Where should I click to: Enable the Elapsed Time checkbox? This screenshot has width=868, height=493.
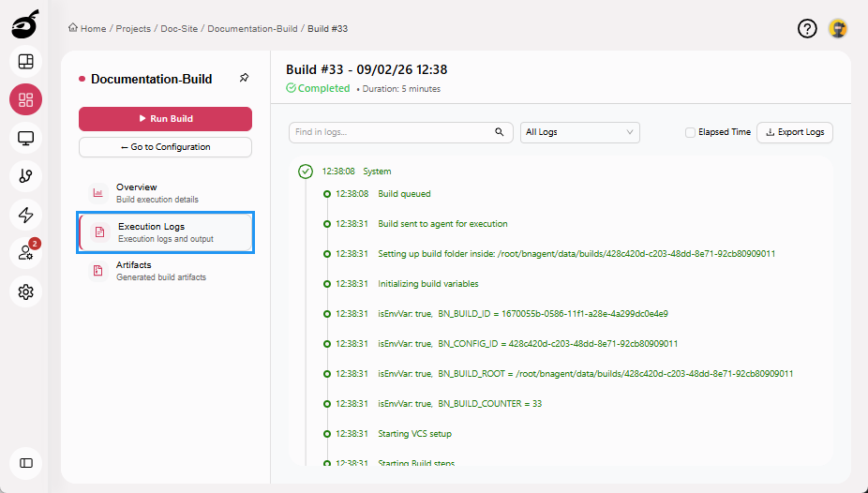click(x=690, y=132)
